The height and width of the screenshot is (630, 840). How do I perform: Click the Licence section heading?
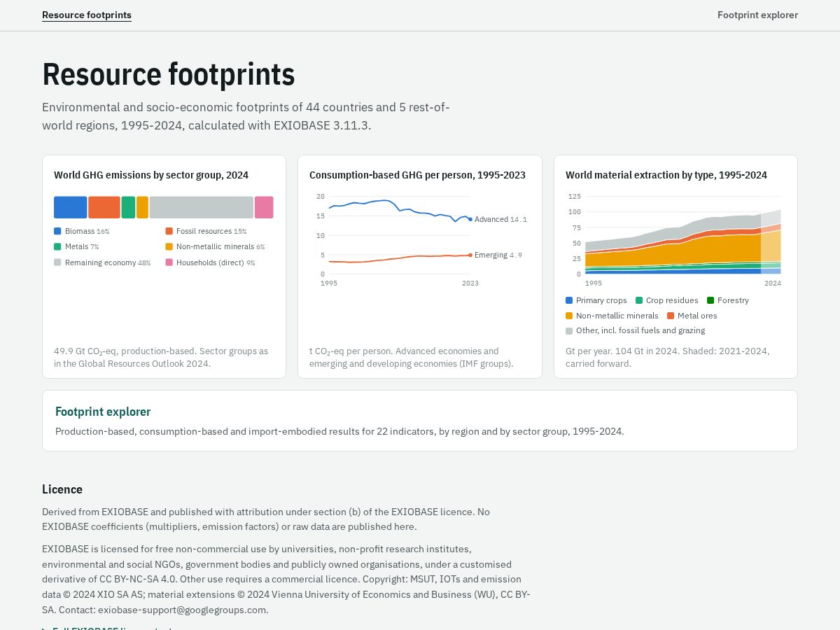point(62,489)
